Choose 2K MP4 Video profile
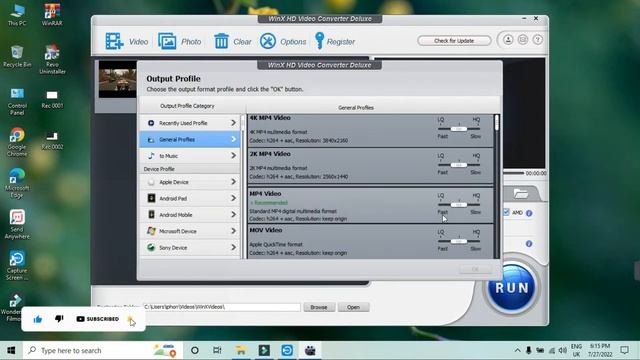This screenshot has height=360, width=640. tap(370, 166)
